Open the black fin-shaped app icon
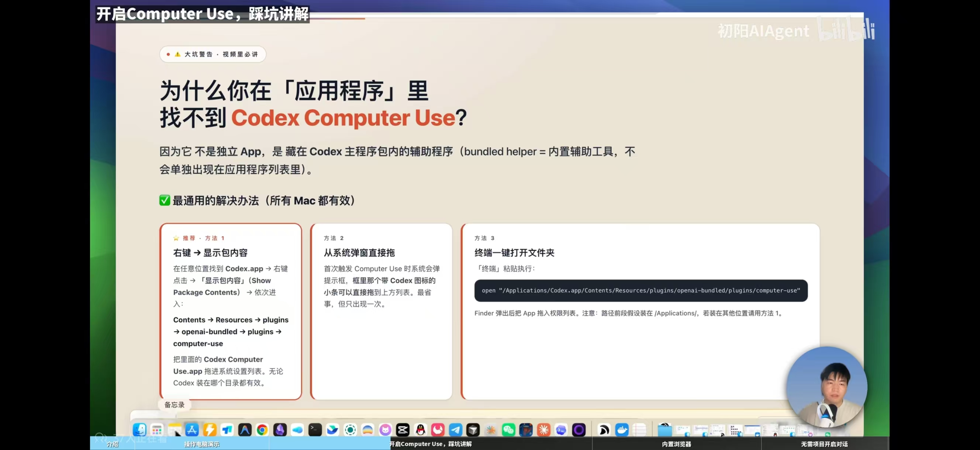Image resolution: width=980 pixels, height=450 pixels. [x=604, y=430]
